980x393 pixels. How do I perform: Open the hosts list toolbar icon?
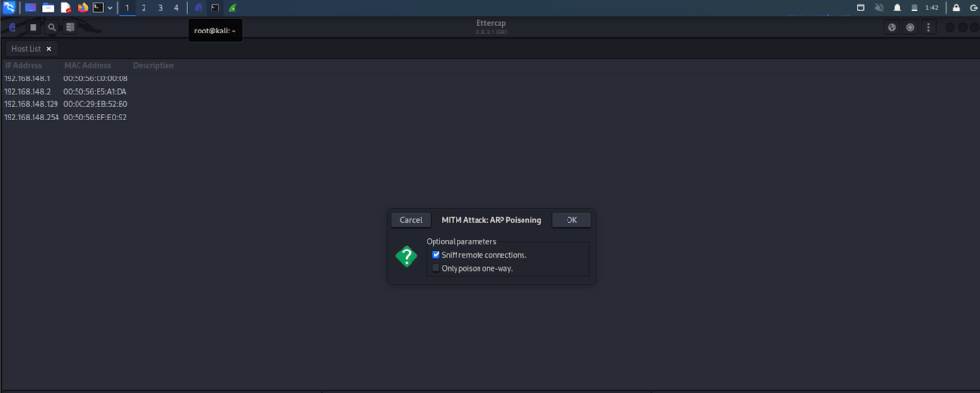(70, 27)
